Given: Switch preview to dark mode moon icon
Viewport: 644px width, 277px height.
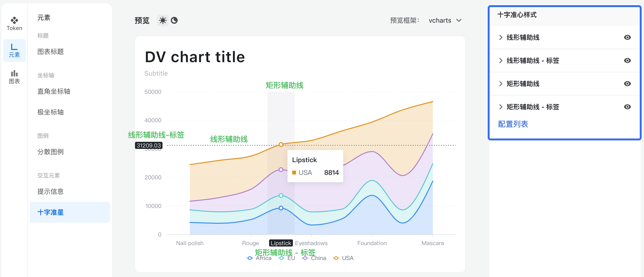Looking at the screenshot, I should tap(174, 20).
